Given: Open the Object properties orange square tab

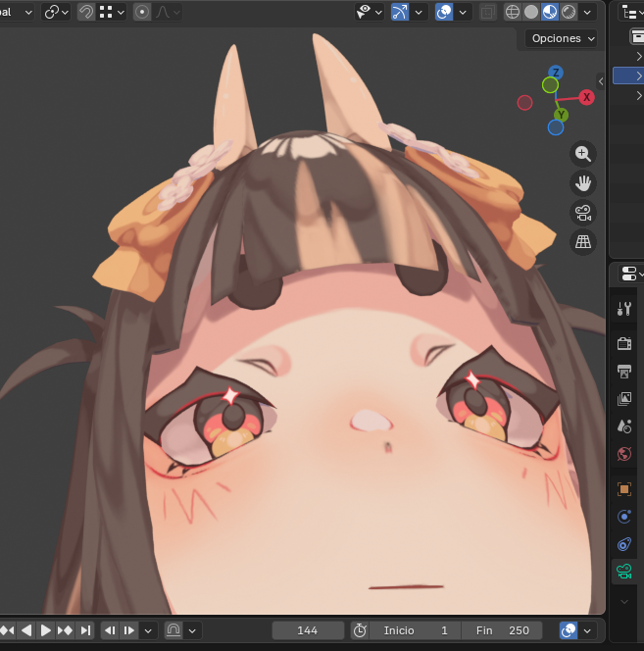Looking at the screenshot, I should tap(624, 489).
